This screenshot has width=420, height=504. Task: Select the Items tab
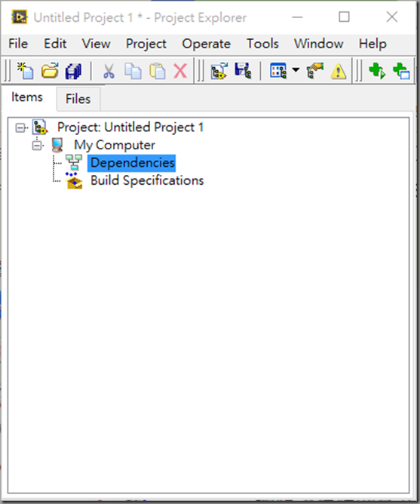(x=27, y=97)
